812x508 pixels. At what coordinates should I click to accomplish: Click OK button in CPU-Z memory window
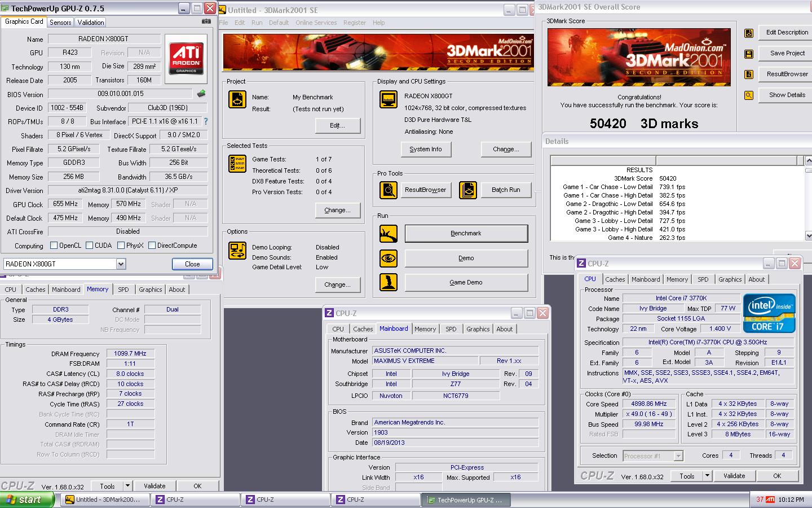pos(197,486)
